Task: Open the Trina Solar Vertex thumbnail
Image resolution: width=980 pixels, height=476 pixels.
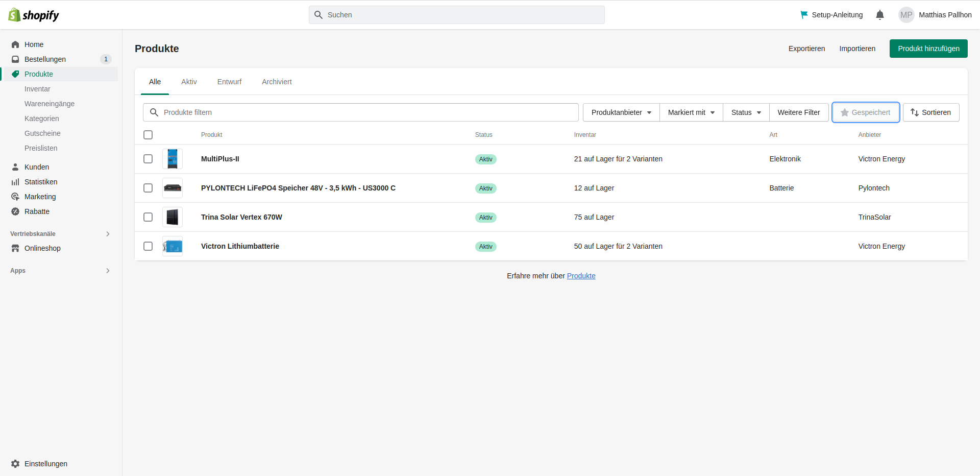Action: [173, 217]
